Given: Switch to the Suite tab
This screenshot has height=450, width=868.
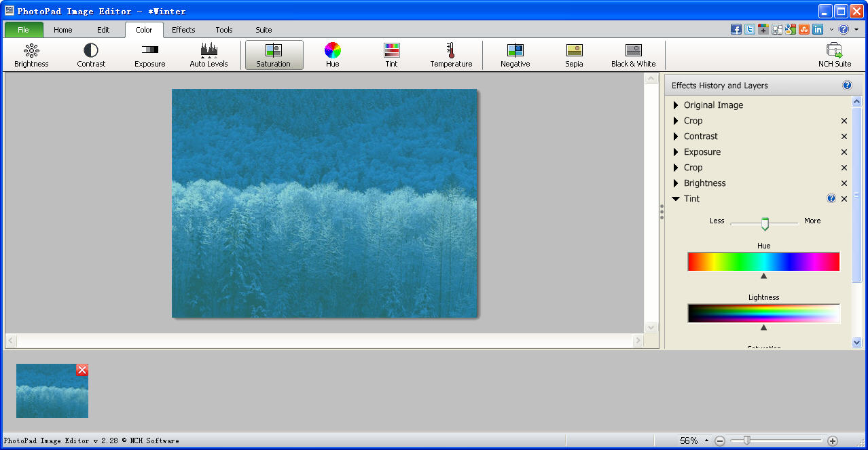Looking at the screenshot, I should click(x=264, y=30).
